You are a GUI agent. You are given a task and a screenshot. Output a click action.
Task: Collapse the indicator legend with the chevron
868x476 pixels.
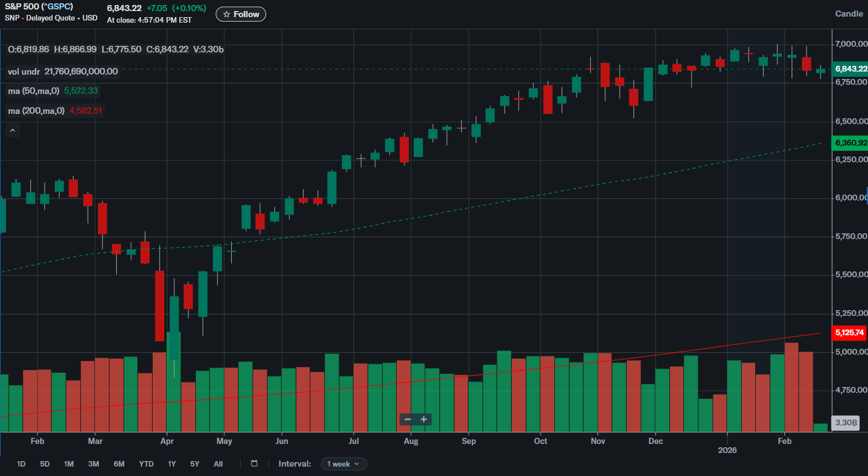coord(13,130)
